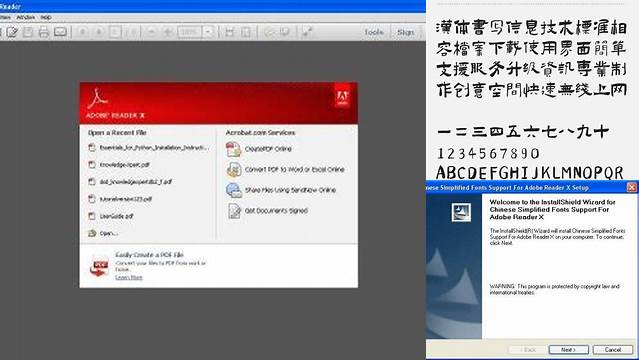Click the email envelope toolbar icon
The width and height of the screenshot is (639, 360).
tap(60, 32)
